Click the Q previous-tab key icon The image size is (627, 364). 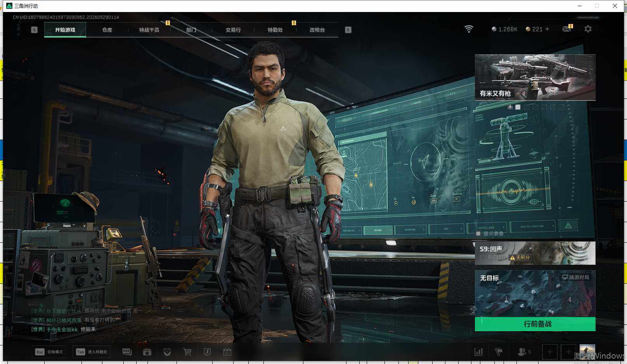point(34,30)
